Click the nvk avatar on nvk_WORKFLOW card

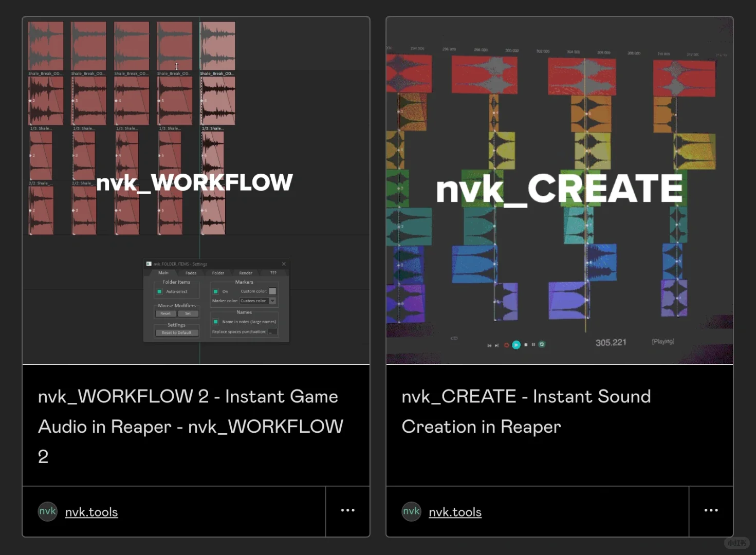(48, 511)
